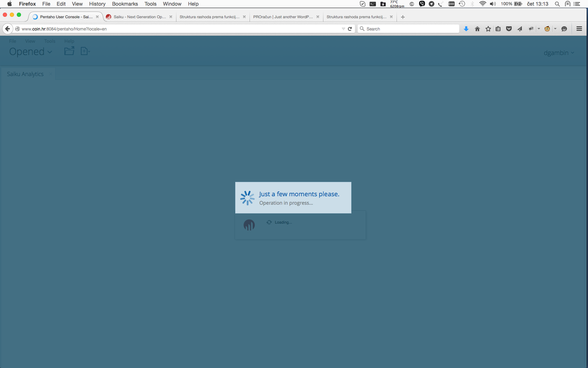This screenshot has width=588, height=368.
Task: Click the Pocket icon in toolbar
Action: [509, 29]
